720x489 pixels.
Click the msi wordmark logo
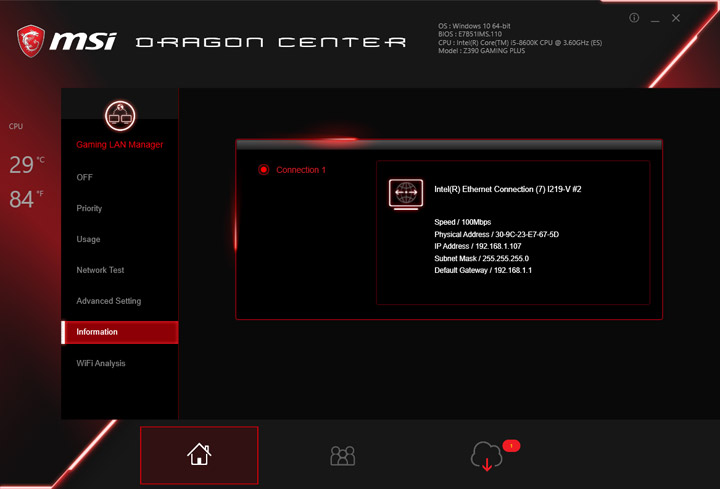coord(83,41)
